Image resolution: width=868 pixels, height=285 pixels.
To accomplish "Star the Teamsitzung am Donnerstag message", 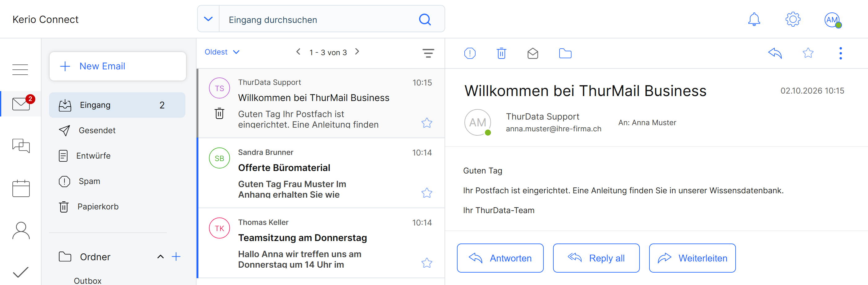I will tap(427, 263).
